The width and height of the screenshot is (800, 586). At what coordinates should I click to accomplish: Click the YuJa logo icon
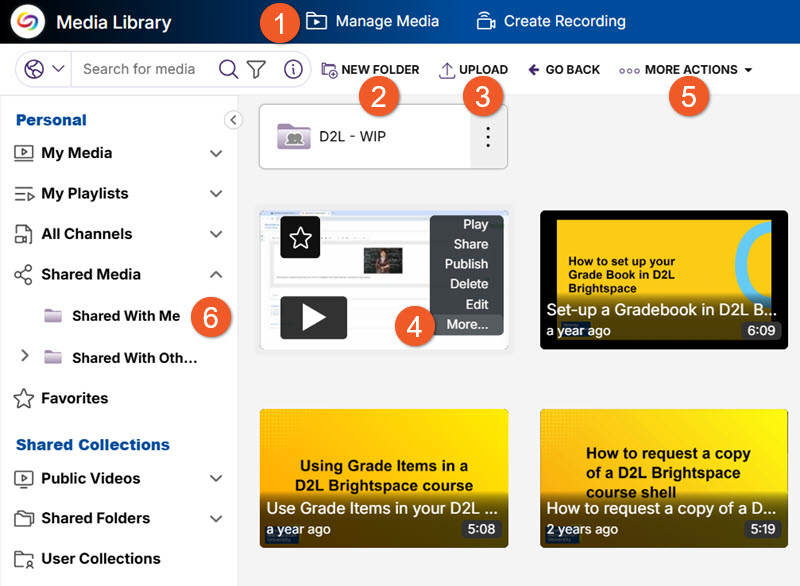27,21
